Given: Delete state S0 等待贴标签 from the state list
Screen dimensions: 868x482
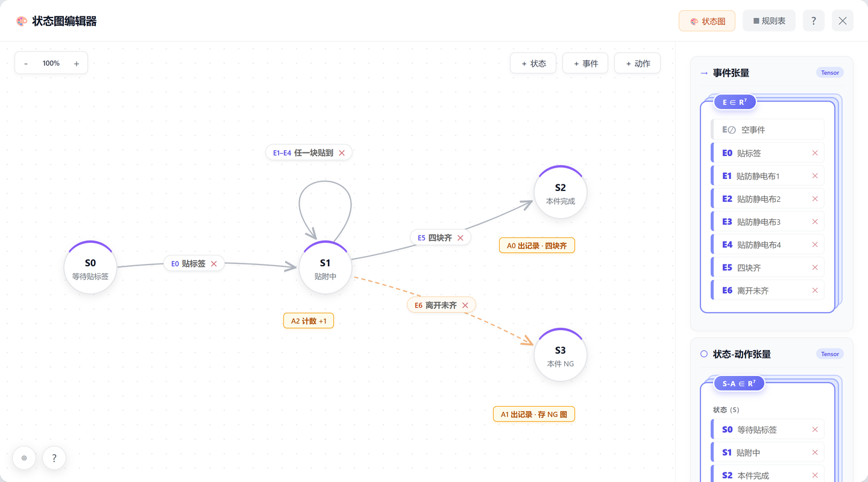Looking at the screenshot, I should click(x=815, y=430).
